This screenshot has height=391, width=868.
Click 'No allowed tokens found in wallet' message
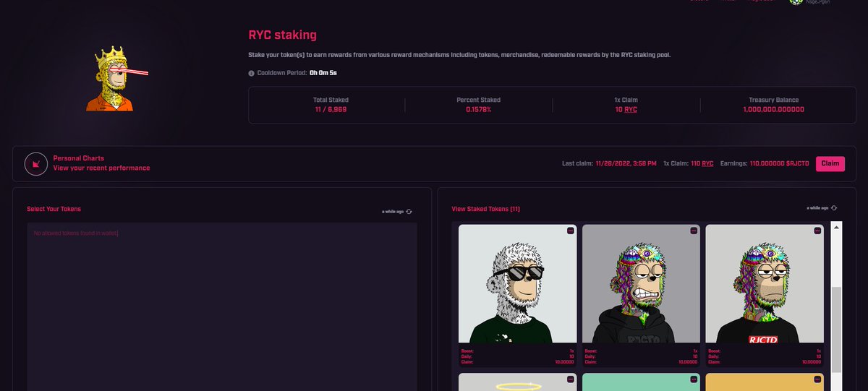click(76, 233)
